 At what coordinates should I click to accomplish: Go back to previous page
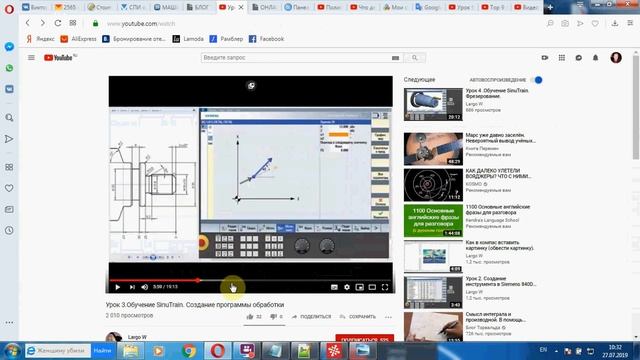pyautogui.click(x=28, y=23)
